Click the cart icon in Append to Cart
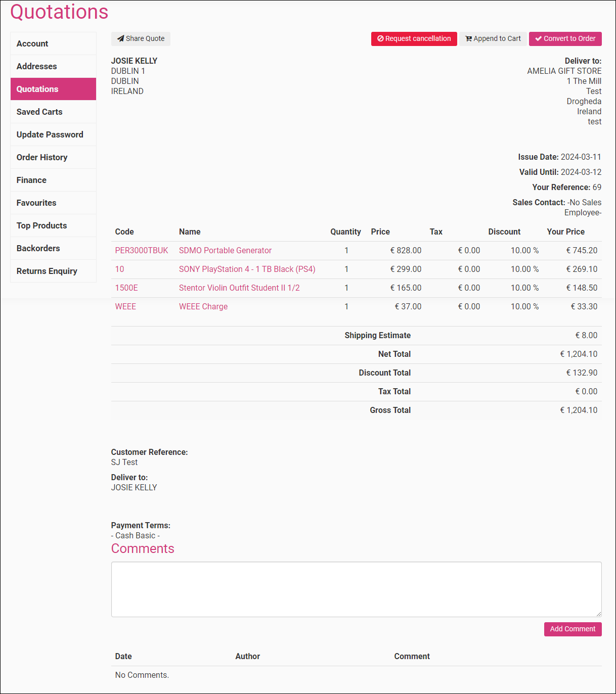This screenshot has height=694, width=616. point(468,39)
